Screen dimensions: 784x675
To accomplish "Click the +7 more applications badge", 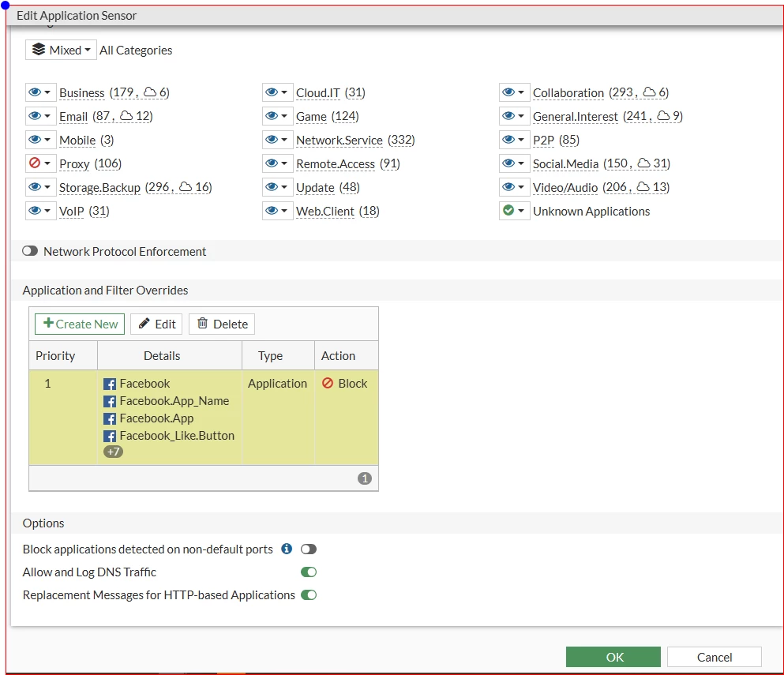I will click(113, 452).
